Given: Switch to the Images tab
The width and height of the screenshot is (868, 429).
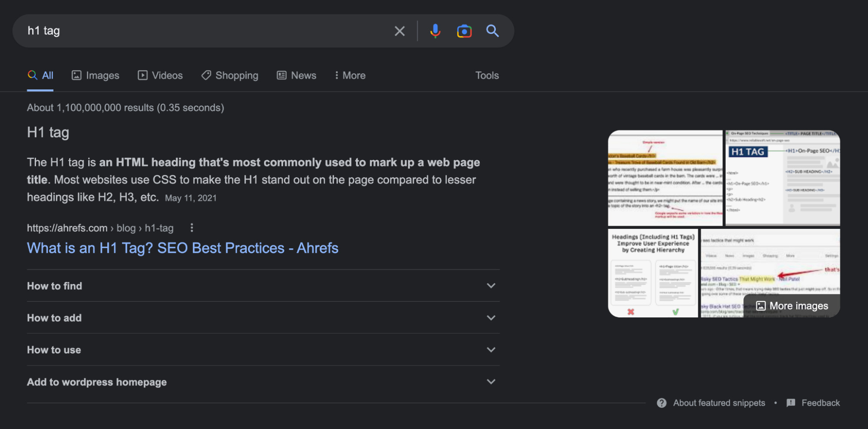Looking at the screenshot, I should click(x=96, y=76).
